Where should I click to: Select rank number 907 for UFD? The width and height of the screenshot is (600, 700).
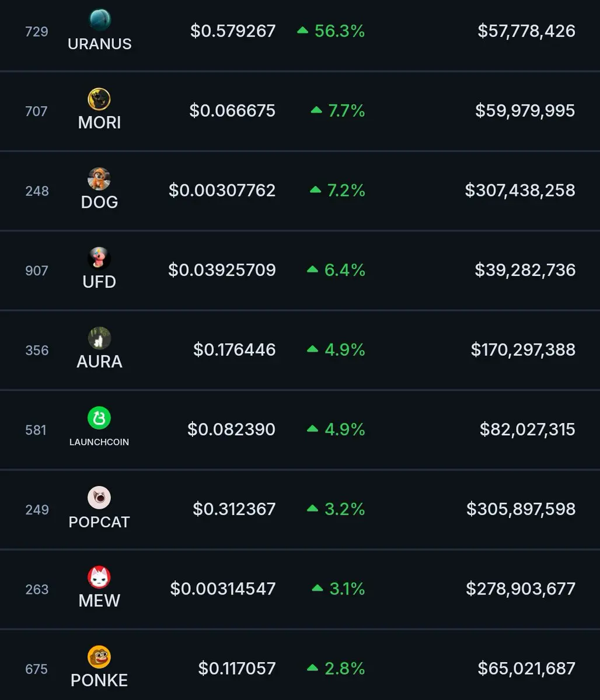(x=37, y=271)
